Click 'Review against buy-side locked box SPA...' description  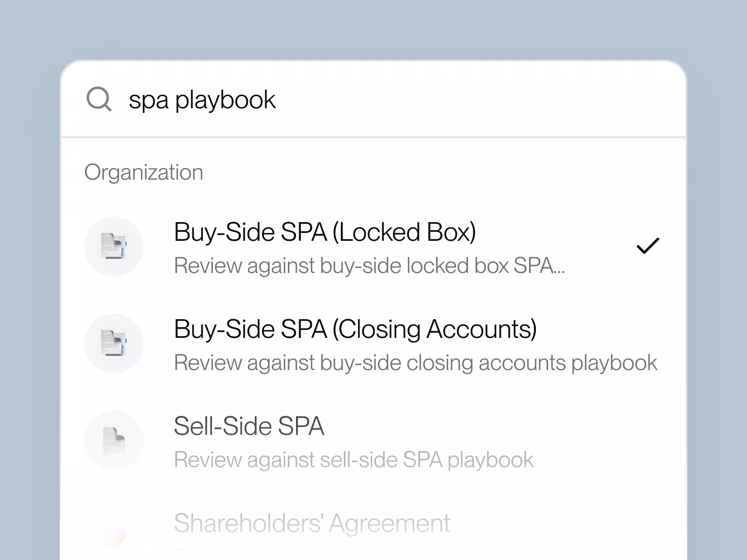[x=369, y=266]
